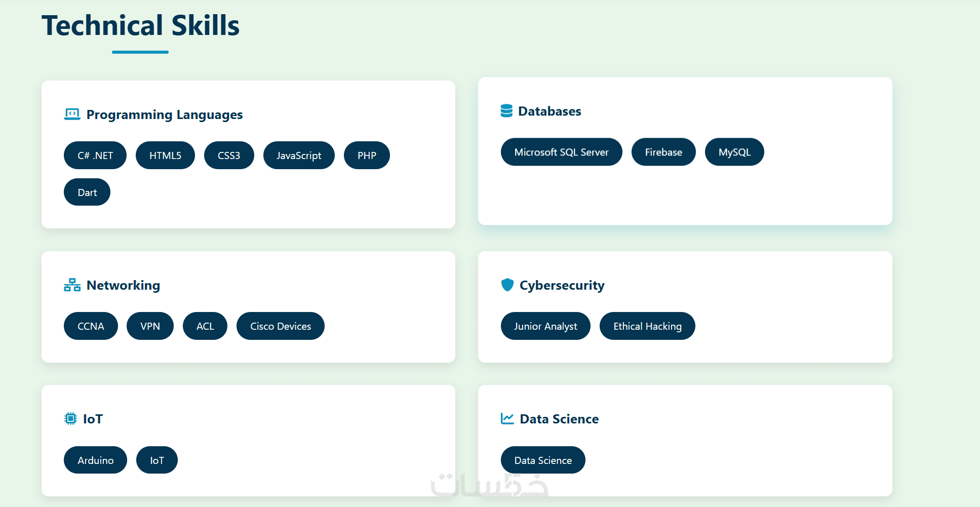Select the C# .NET skill tag

coord(95,155)
